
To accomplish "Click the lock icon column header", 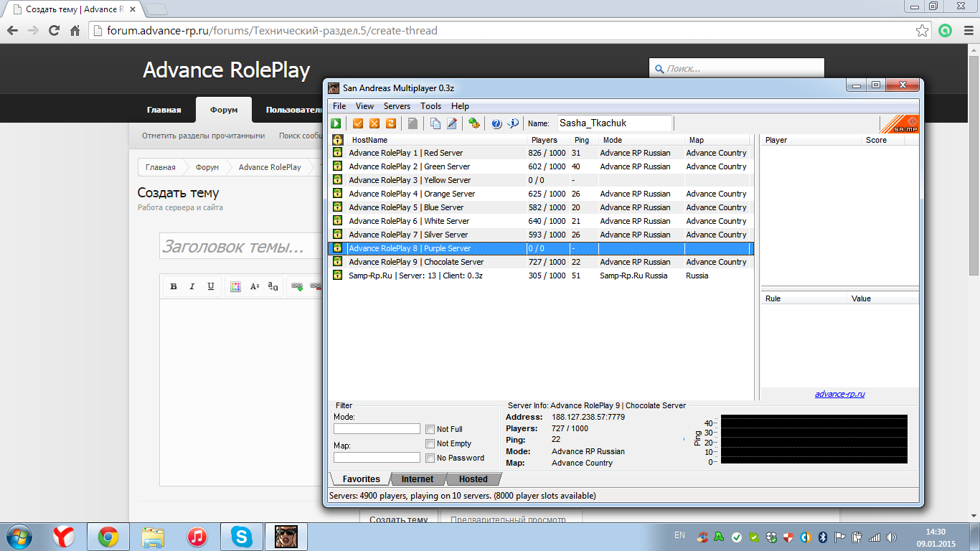I will tap(337, 140).
